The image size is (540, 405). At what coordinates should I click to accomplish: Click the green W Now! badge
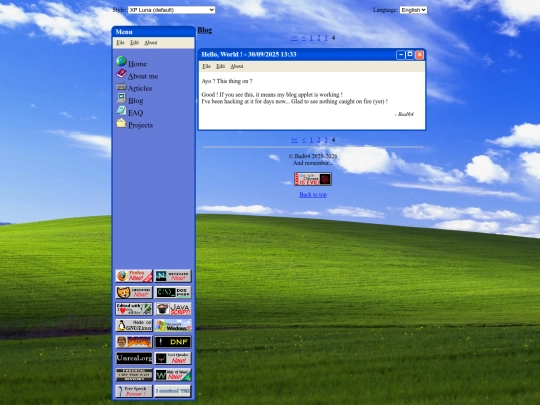coord(173,375)
